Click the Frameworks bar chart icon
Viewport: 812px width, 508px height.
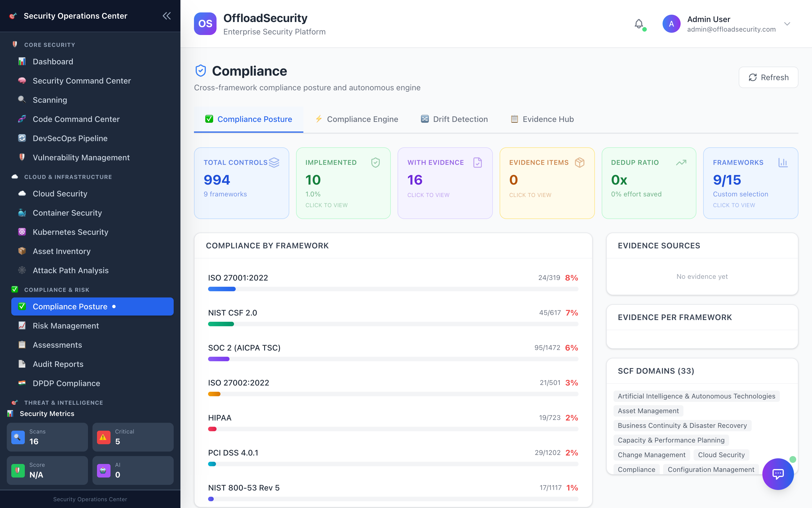783,163
